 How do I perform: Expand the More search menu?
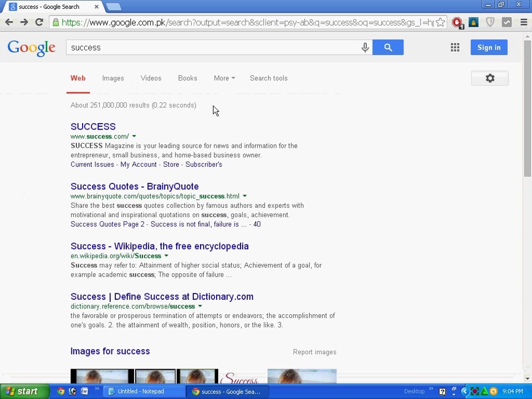tap(224, 78)
